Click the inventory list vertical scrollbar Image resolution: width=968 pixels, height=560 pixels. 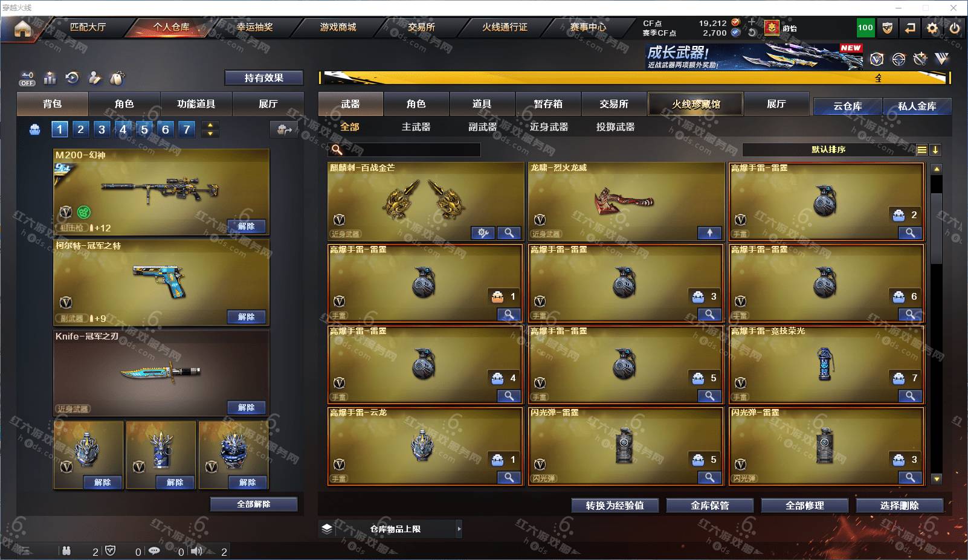937,323
